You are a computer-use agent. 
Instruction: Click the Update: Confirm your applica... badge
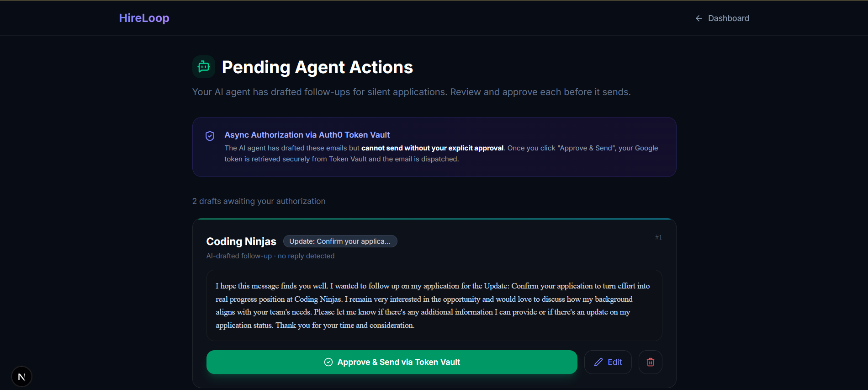click(340, 241)
